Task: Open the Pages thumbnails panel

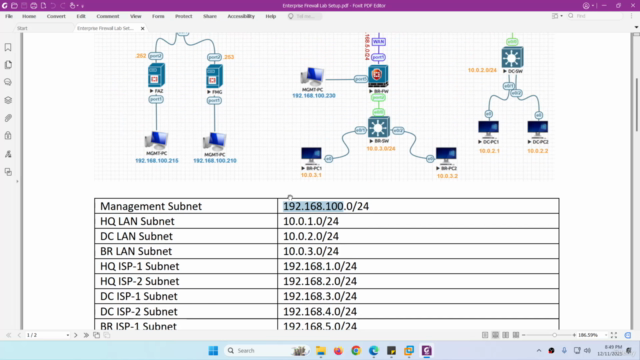Action: (8, 65)
